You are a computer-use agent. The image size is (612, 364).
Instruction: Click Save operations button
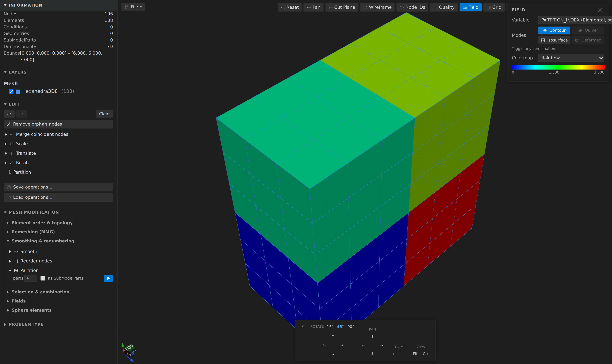58,187
